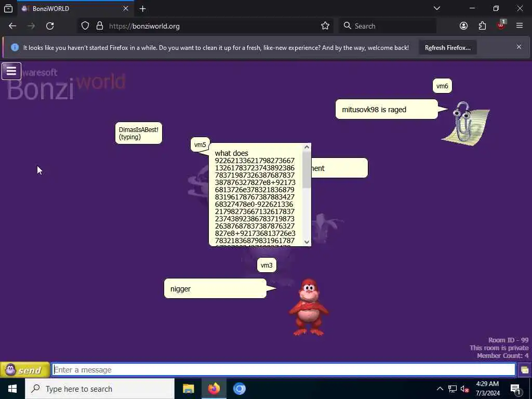This screenshot has height=399, width=532.
Task: Click the taskbar 'Type here to search' box
Action: coord(100,389)
